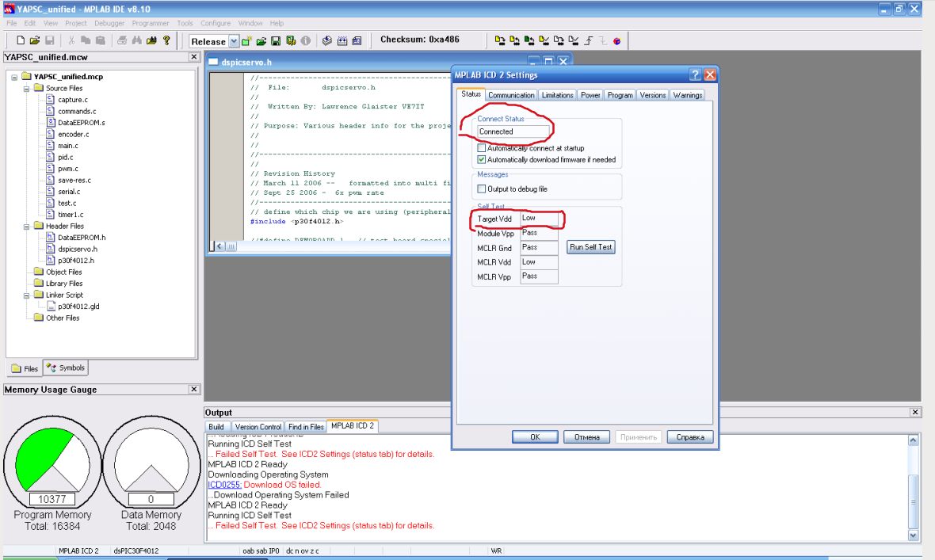Enable Output to debug file
Viewport: 935px width, 560px height.
(x=481, y=189)
